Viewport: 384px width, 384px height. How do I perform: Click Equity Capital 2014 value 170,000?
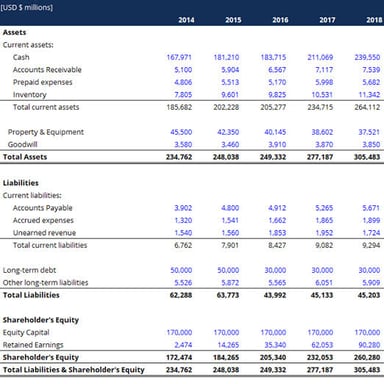[179, 332]
